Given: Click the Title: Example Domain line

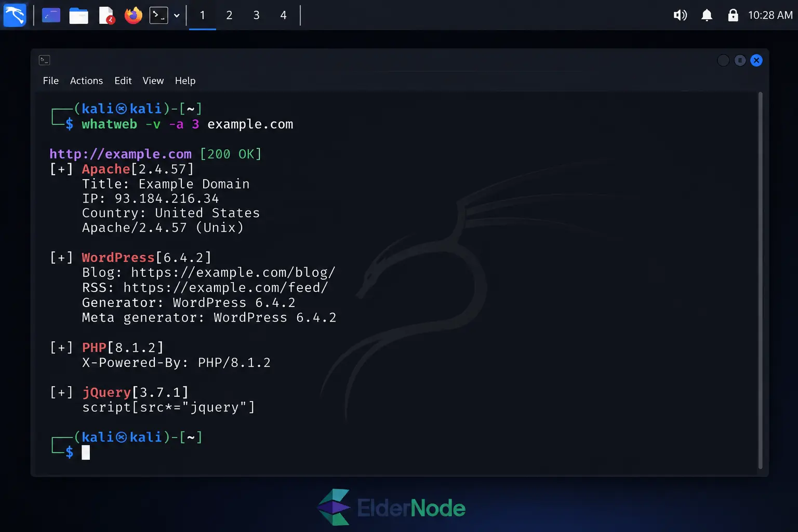Looking at the screenshot, I should click(166, 184).
